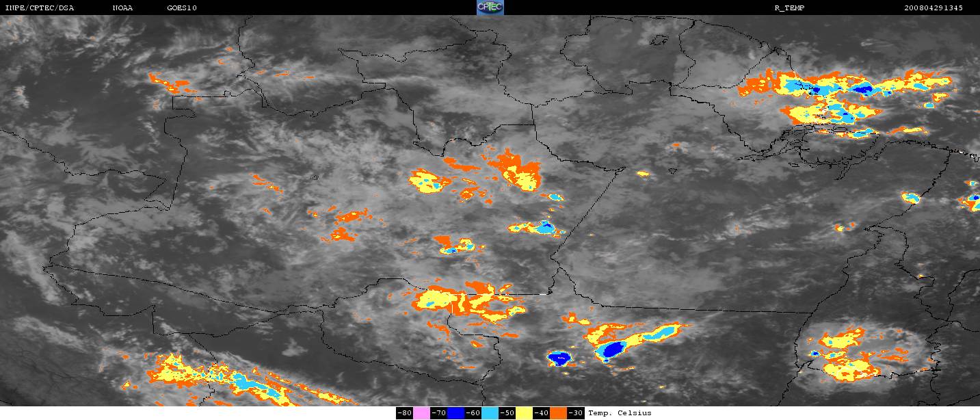The width and height of the screenshot is (980, 420).
Task: Click the -70 legend temperature label
Action: tap(438, 413)
